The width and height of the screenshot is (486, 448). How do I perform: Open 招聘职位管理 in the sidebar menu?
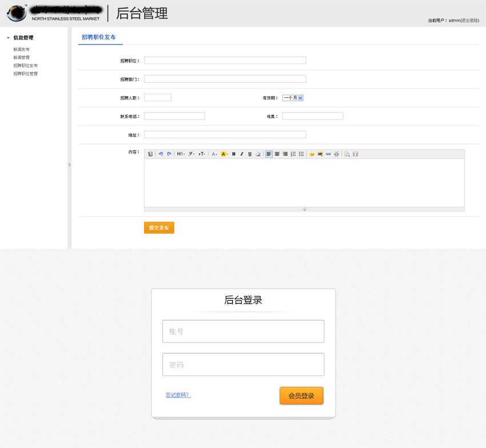tap(26, 74)
